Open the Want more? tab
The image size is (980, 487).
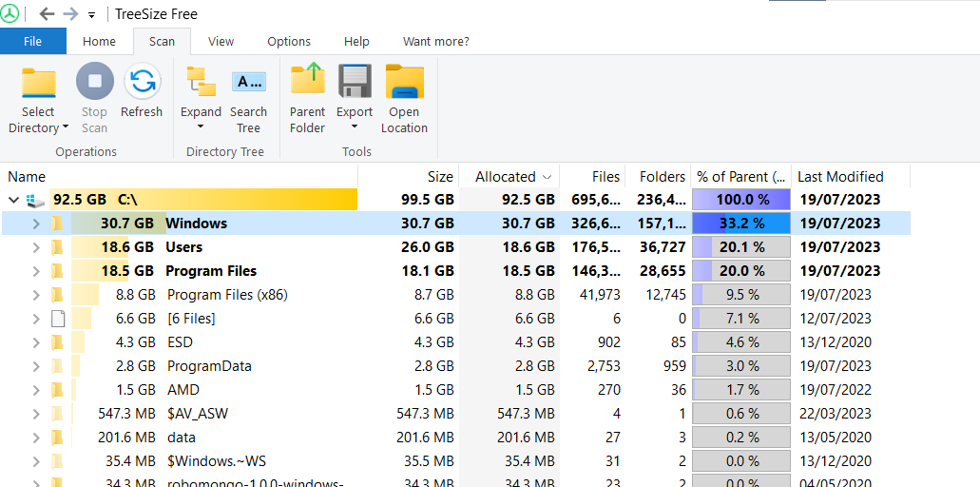[x=435, y=41]
